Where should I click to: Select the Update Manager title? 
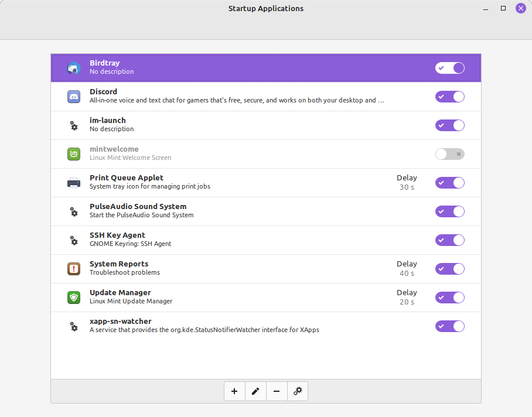[x=120, y=293]
